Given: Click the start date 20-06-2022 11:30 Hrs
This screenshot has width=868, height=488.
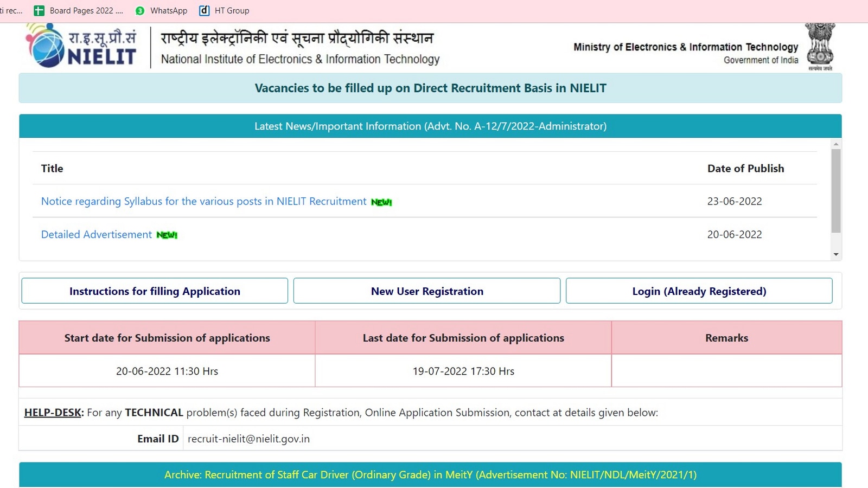Looking at the screenshot, I should (x=167, y=371).
